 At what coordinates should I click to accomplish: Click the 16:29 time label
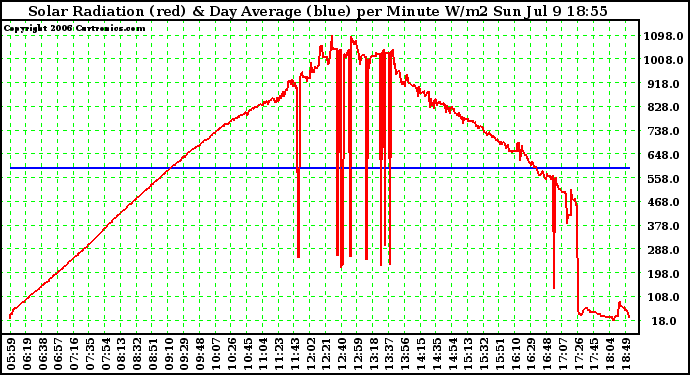(x=531, y=354)
